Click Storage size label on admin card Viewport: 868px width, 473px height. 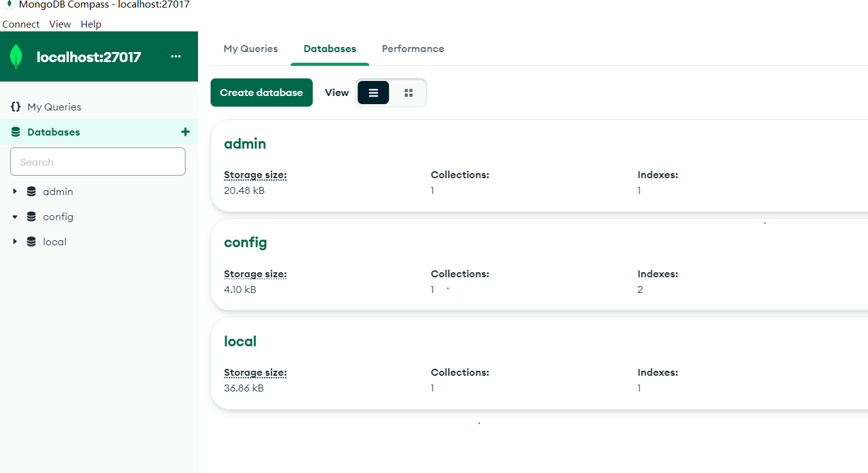[x=255, y=175]
